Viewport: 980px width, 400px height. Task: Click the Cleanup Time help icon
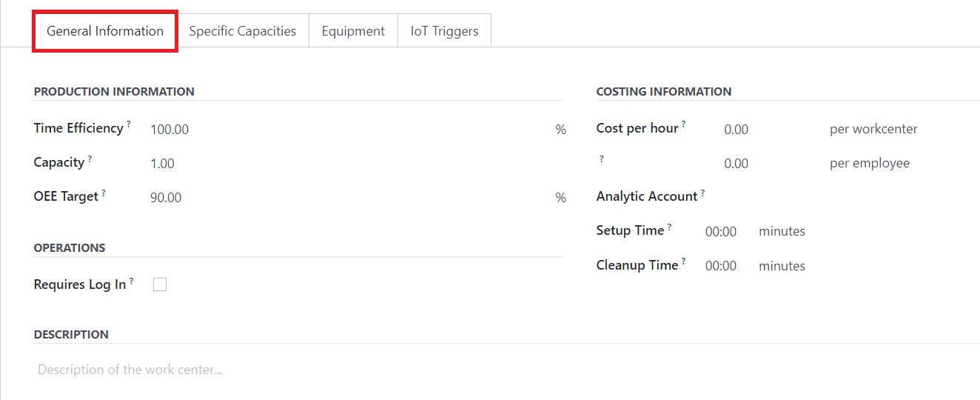pyautogui.click(x=684, y=260)
